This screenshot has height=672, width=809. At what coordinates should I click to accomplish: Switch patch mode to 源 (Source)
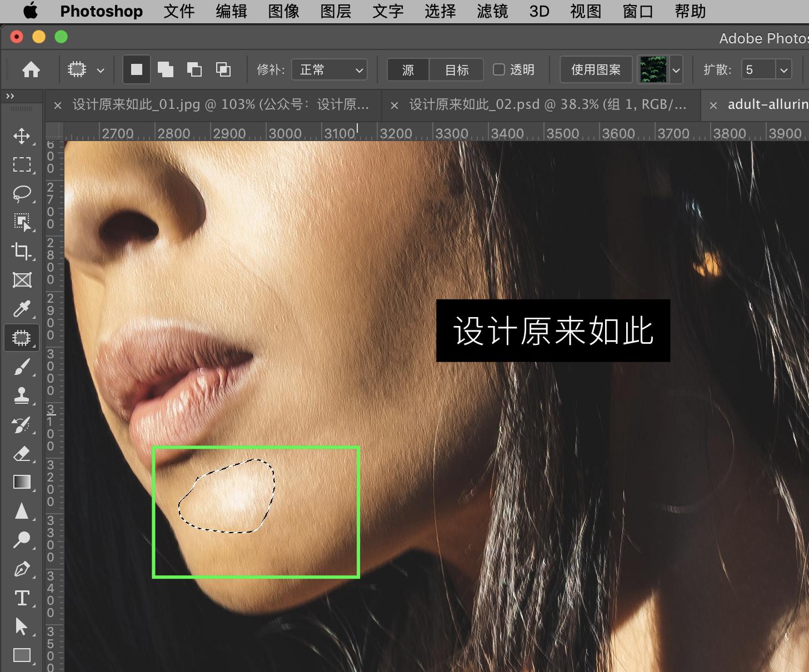point(407,69)
